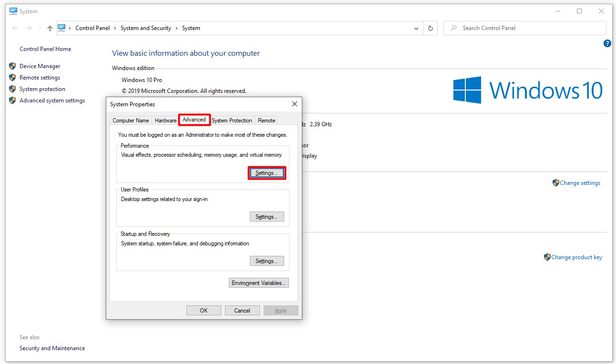Cancel the System Properties dialog
The width and height of the screenshot is (616, 364).
(x=242, y=311)
